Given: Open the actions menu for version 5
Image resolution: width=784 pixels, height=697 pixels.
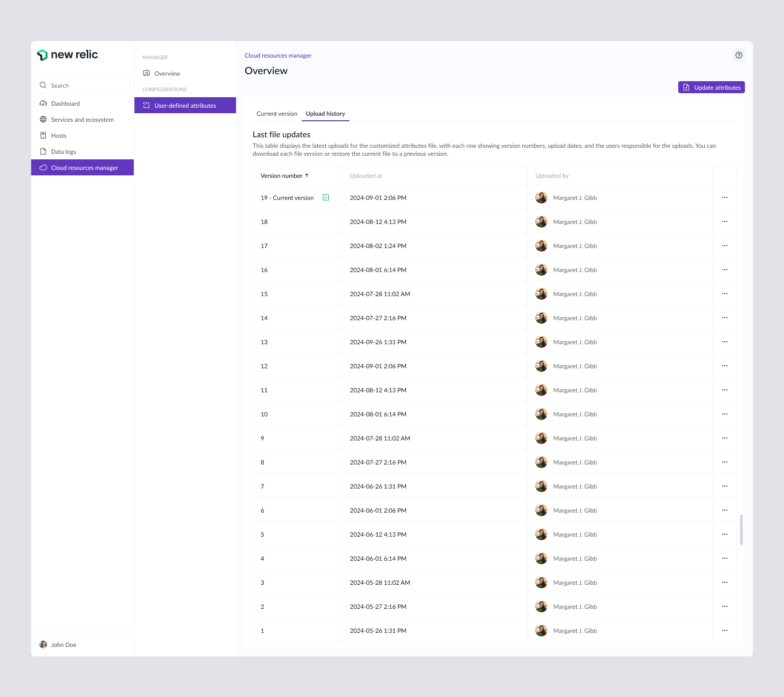Looking at the screenshot, I should (x=725, y=534).
